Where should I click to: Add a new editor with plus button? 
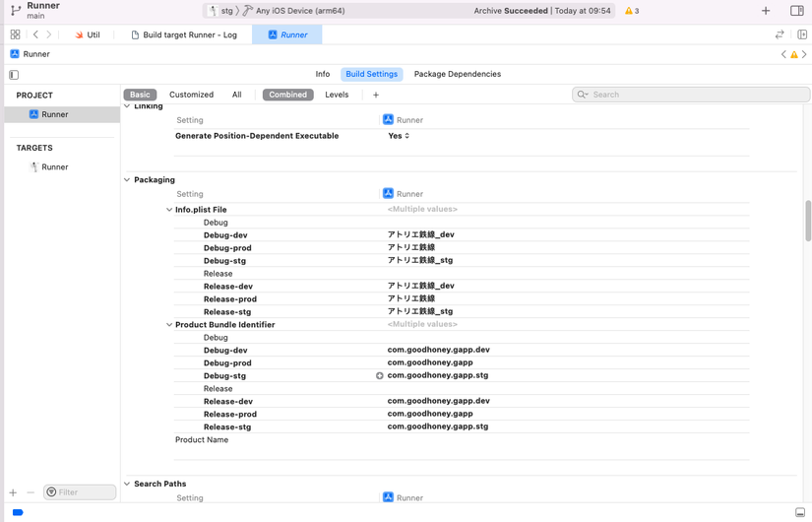(766, 11)
